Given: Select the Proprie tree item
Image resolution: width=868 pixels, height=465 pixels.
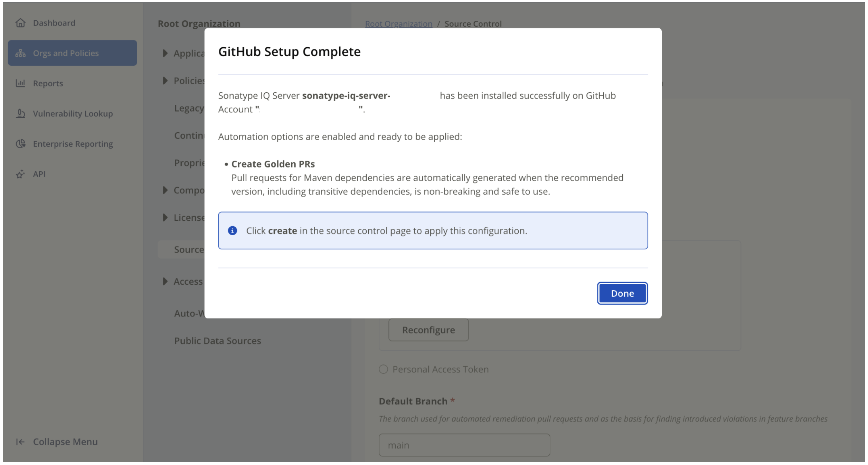Looking at the screenshot, I should click(189, 163).
